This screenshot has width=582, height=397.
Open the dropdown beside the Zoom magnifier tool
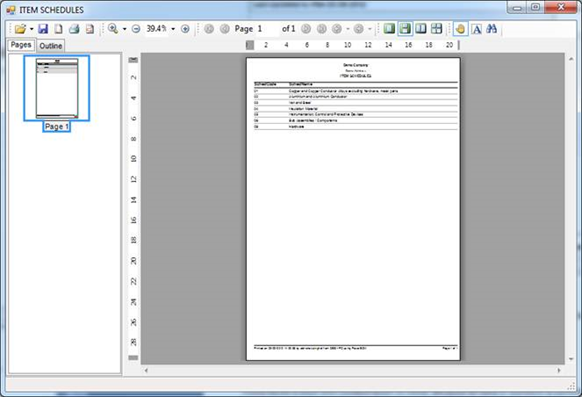(124, 29)
